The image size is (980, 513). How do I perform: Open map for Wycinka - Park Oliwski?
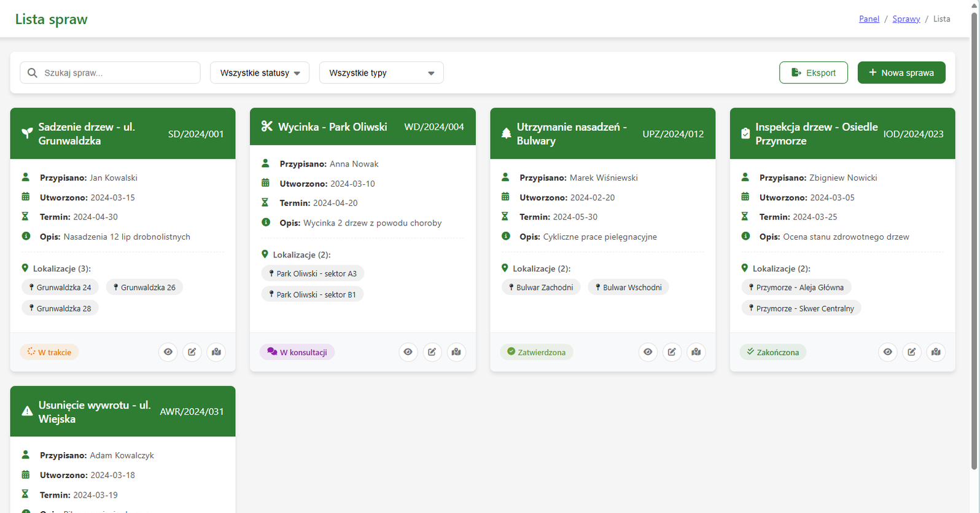pos(456,352)
